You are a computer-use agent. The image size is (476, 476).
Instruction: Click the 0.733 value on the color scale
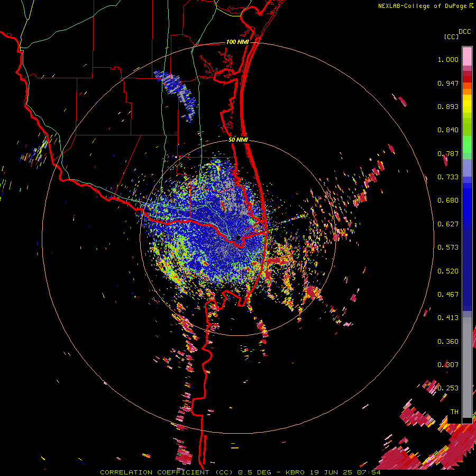448,177
